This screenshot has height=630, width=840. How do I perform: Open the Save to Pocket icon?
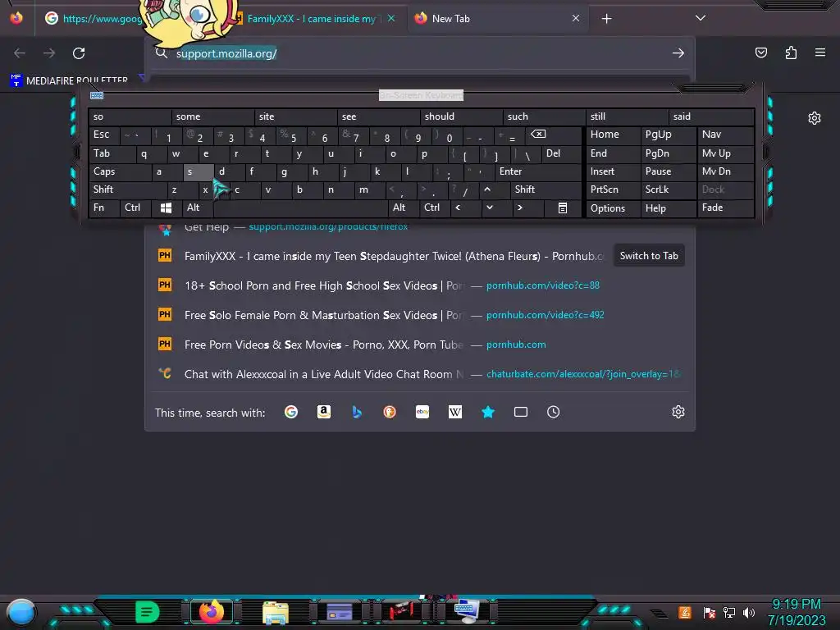(760, 52)
